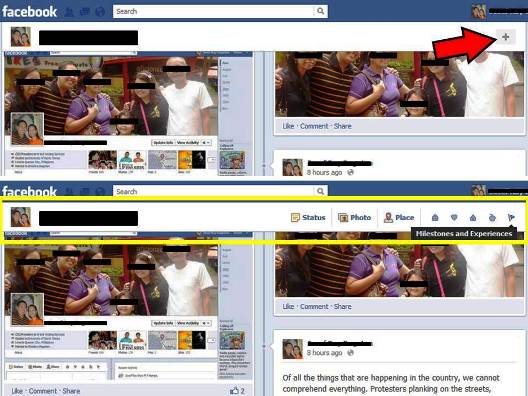Click the thumbs-up icon showing 2 likes
This screenshot has width=528, height=396.
(234, 391)
